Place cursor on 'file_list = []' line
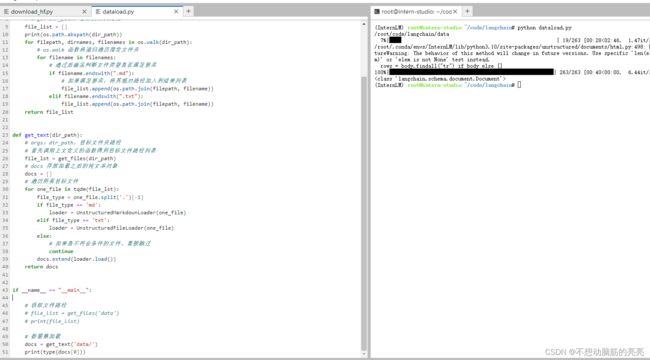The height and width of the screenshot is (360, 650). 46,27
